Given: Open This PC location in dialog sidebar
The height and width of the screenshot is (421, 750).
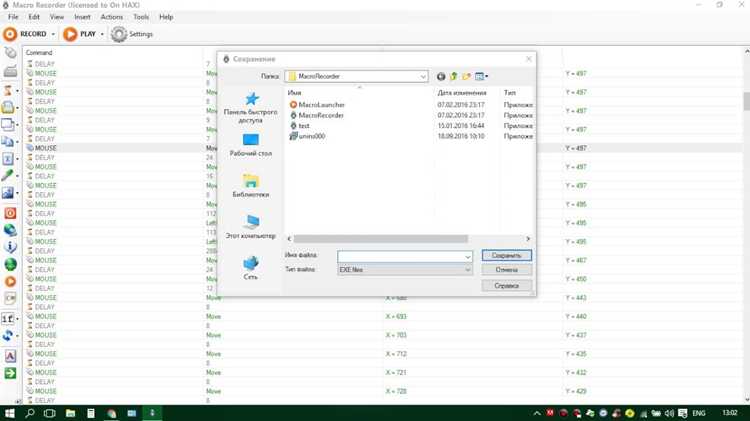Looking at the screenshot, I should coord(251,227).
